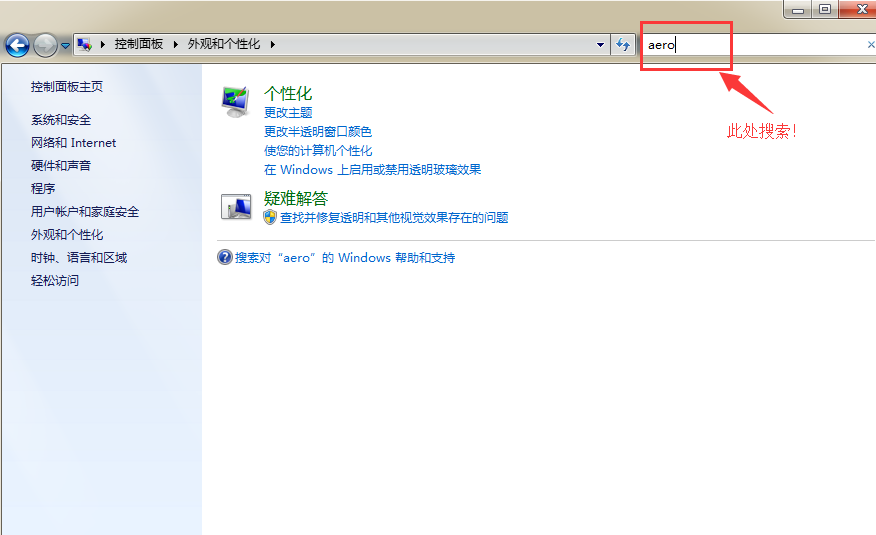Clear the search box with X
The image size is (876, 535).
(870, 45)
